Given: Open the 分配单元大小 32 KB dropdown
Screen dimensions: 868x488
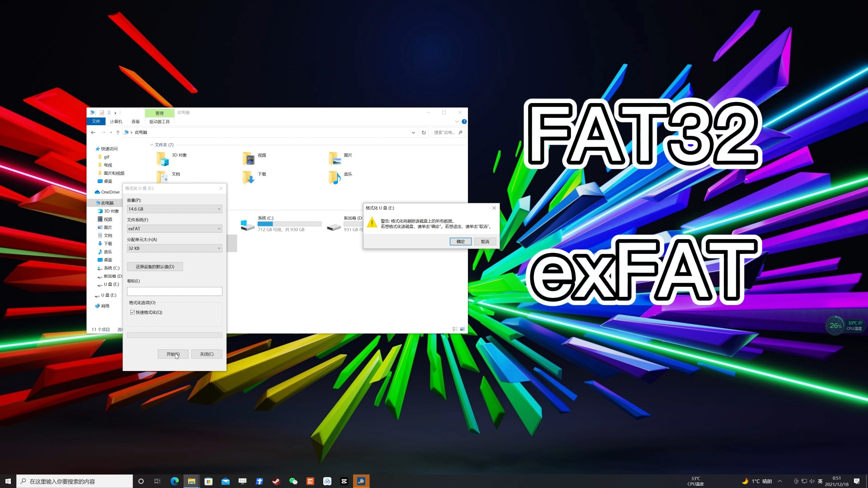Looking at the screenshot, I should tap(175, 249).
